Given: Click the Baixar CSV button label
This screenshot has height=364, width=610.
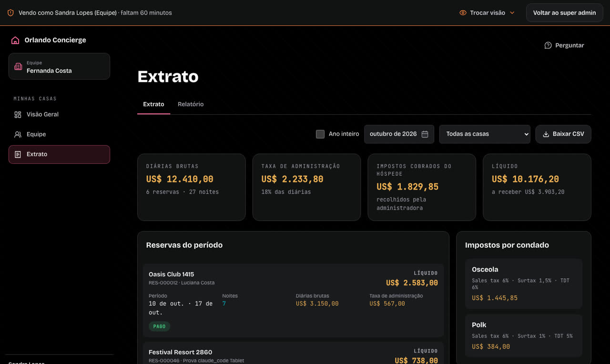Looking at the screenshot, I should point(569,134).
